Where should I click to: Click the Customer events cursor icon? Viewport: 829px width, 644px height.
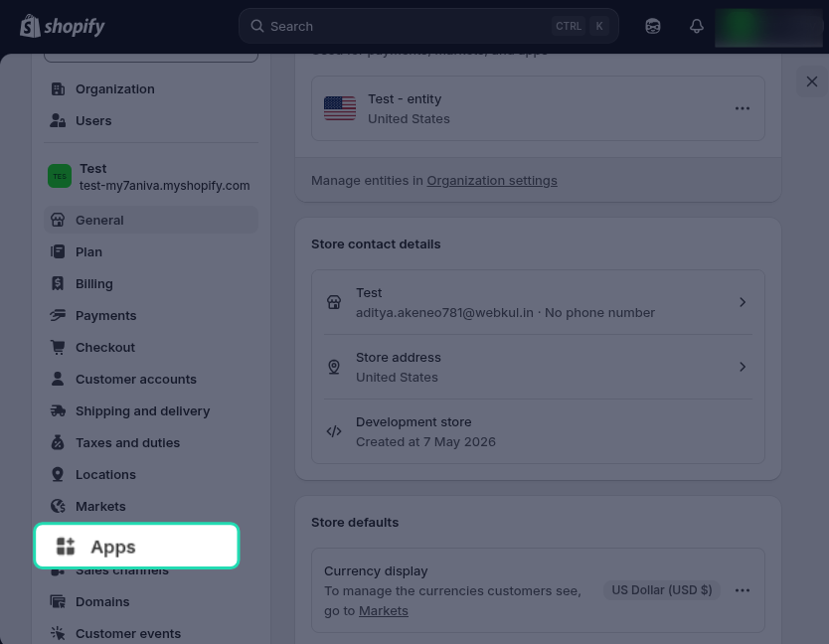click(58, 633)
